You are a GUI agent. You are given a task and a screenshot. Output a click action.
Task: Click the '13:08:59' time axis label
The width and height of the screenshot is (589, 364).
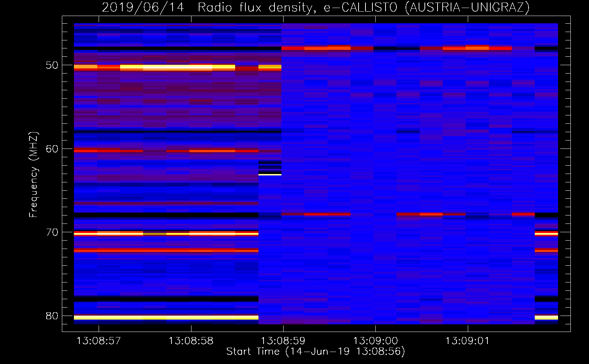283,341
